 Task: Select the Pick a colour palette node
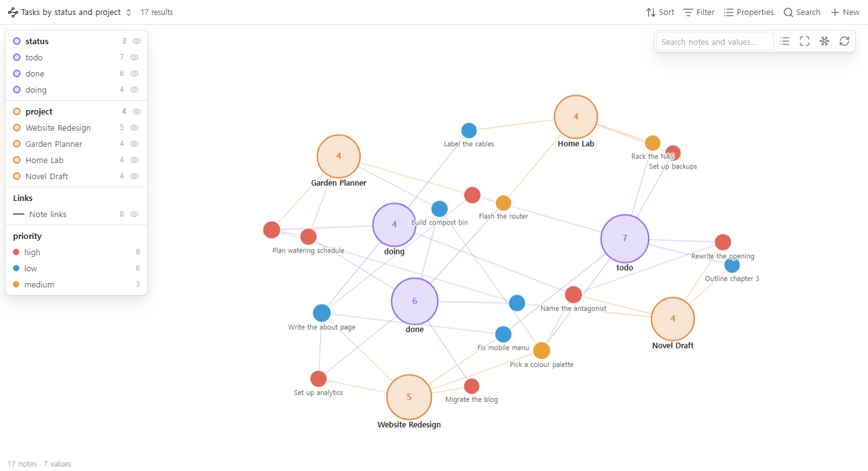point(542,351)
